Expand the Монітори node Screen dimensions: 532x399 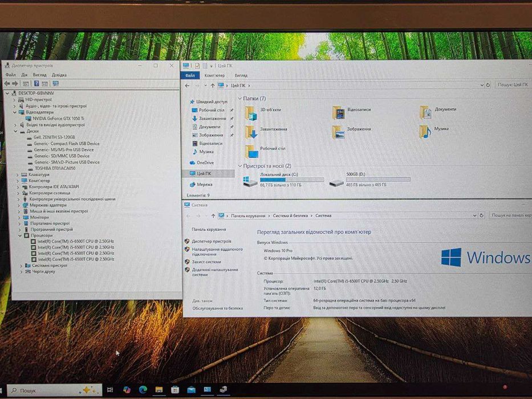[19, 217]
